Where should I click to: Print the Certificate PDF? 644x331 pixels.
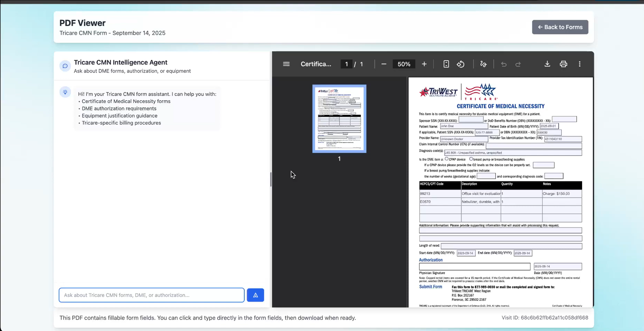(x=563, y=64)
